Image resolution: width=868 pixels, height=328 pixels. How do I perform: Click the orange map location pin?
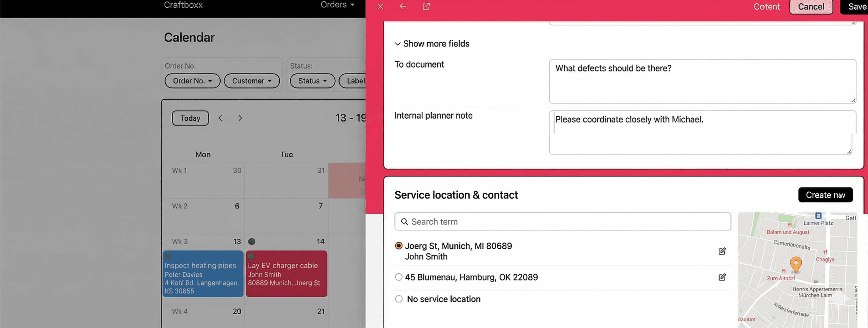pyautogui.click(x=795, y=264)
